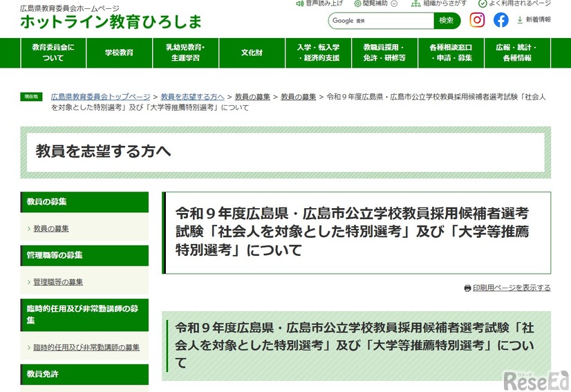The image size is (571, 392).
Task: Open the first 教員の募集 breadcrumb link
Action: pyautogui.click(x=252, y=97)
